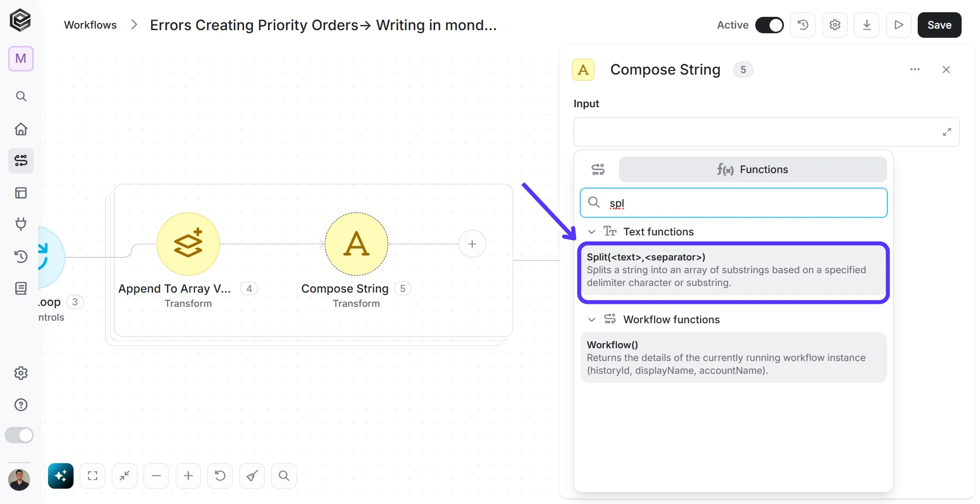Expand the Input field editor
The width and height of the screenshot is (980, 504).
click(x=947, y=132)
